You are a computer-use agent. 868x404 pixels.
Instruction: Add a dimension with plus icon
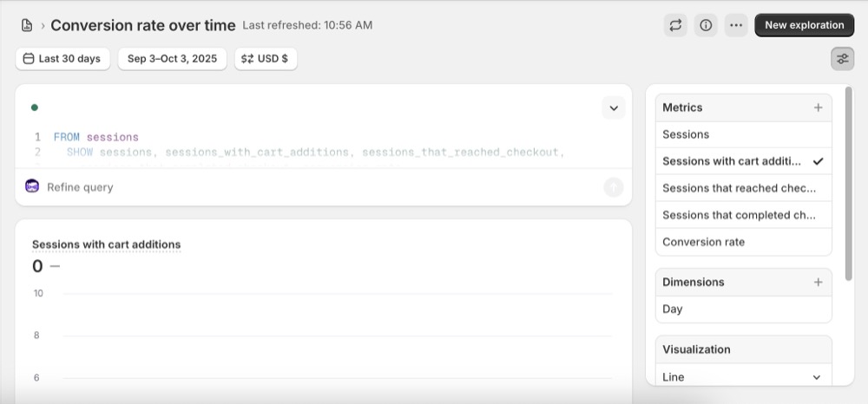[x=818, y=282]
